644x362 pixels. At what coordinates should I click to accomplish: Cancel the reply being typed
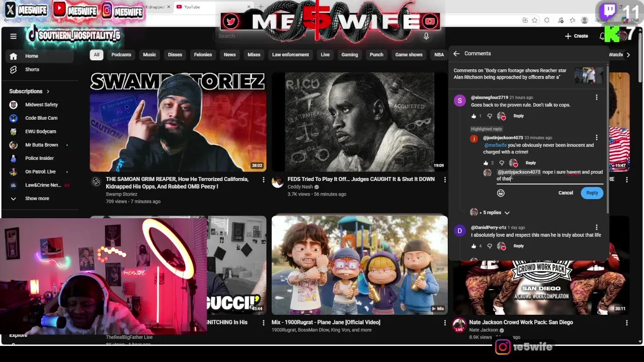click(566, 193)
